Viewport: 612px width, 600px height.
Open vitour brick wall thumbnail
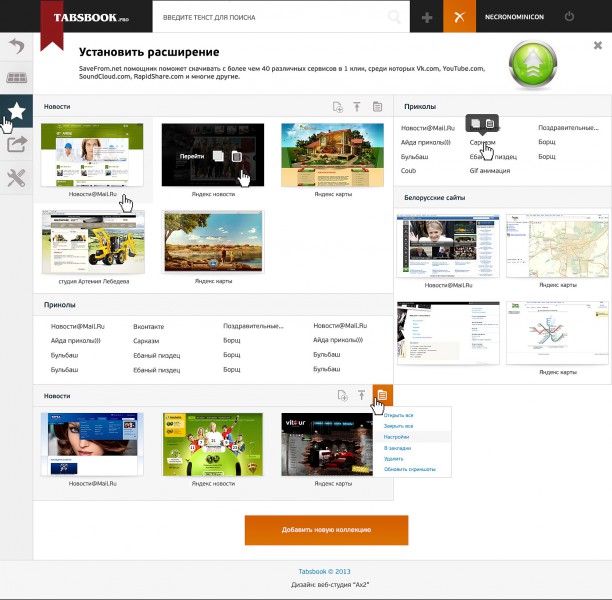(x=327, y=444)
